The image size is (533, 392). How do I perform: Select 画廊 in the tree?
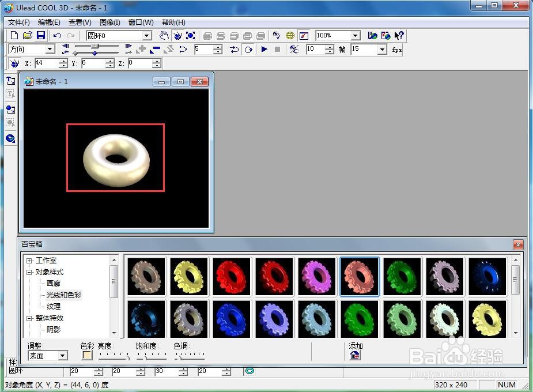(54, 283)
